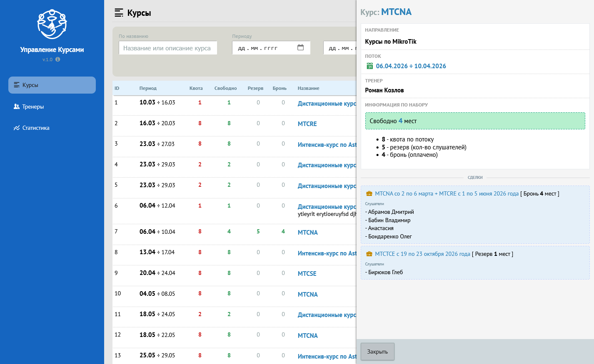Click the Свободно column header

[225, 88]
